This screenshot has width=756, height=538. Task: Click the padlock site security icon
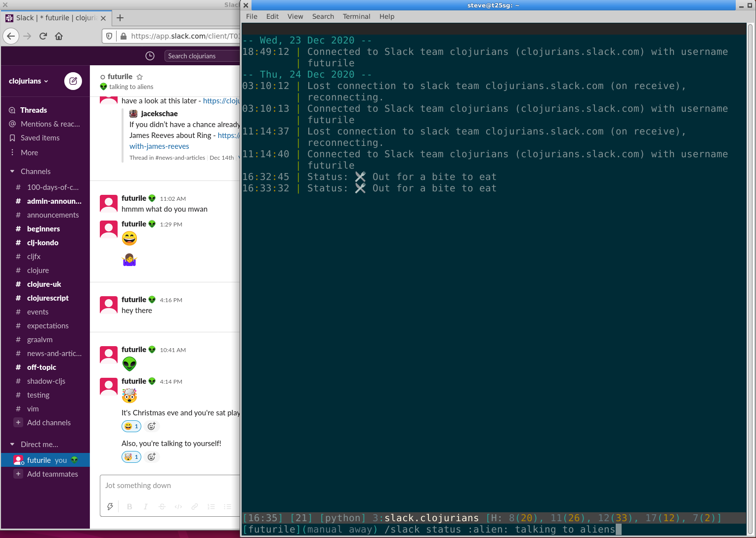(x=124, y=36)
